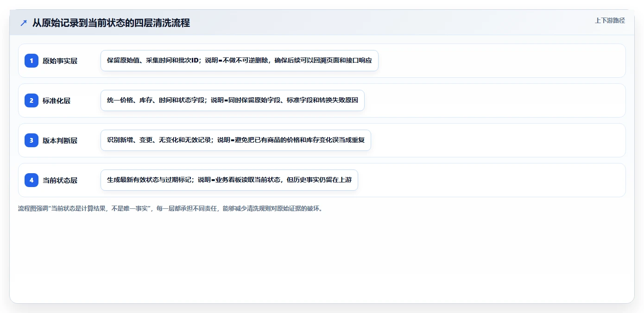The image size is (644, 313).
Task: Click the description box starting 识别新增
Action: coord(236,140)
